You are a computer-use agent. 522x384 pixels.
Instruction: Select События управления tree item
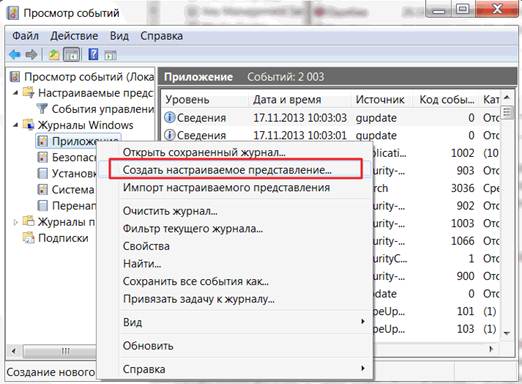click(x=103, y=109)
